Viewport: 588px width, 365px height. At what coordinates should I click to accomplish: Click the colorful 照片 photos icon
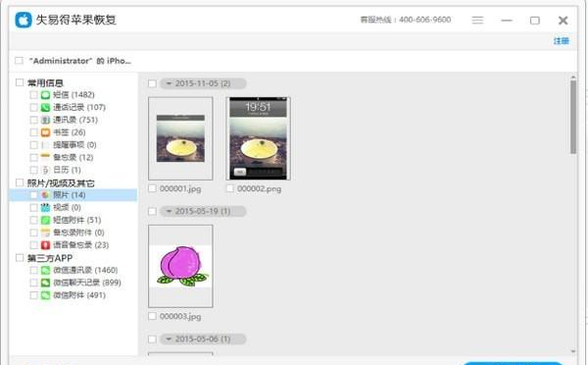point(45,195)
